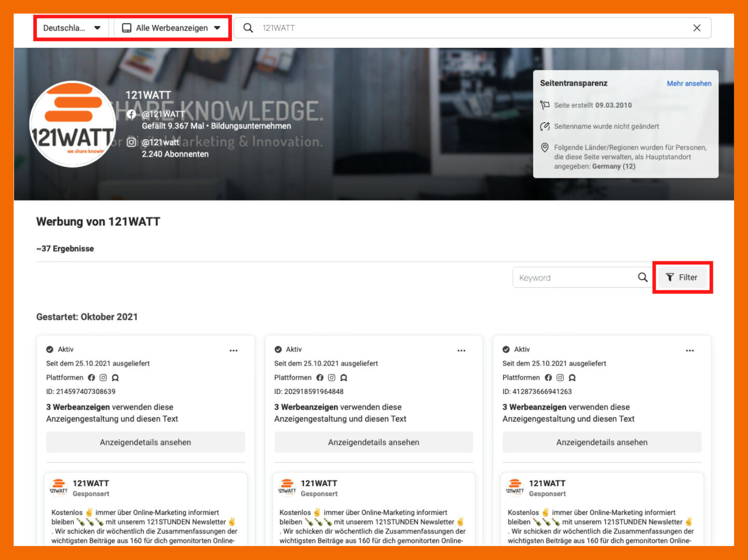This screenshot has width=748, height=560.
Task: Click Aktiv status icon of ad 202918591964848
Action: (278, 349)
